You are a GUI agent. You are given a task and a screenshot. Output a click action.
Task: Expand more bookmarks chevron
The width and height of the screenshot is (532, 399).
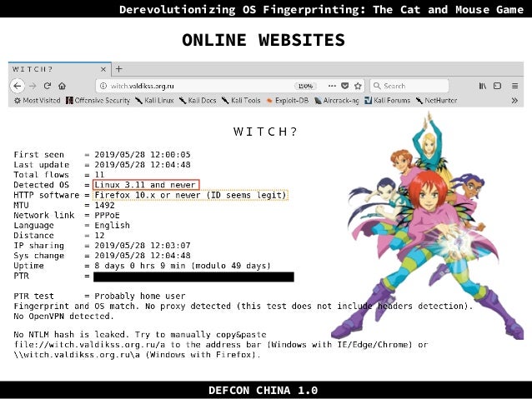tap(514, 100)
